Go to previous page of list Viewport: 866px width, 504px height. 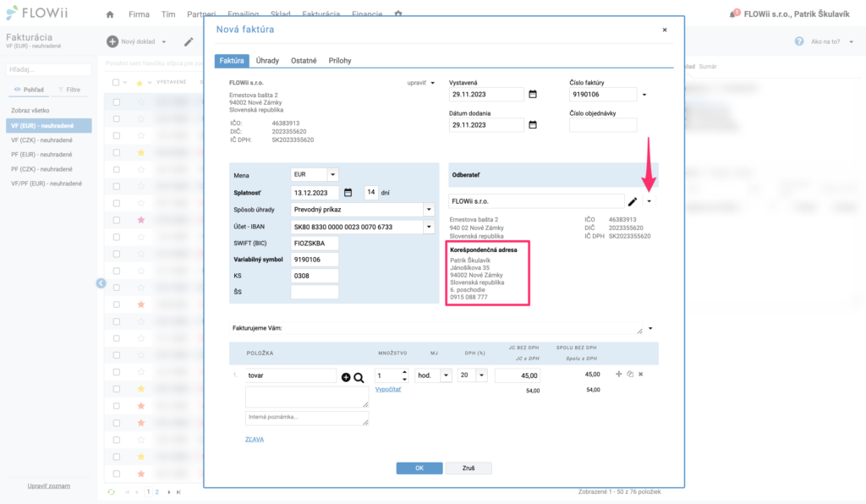[x=137, y=492]
